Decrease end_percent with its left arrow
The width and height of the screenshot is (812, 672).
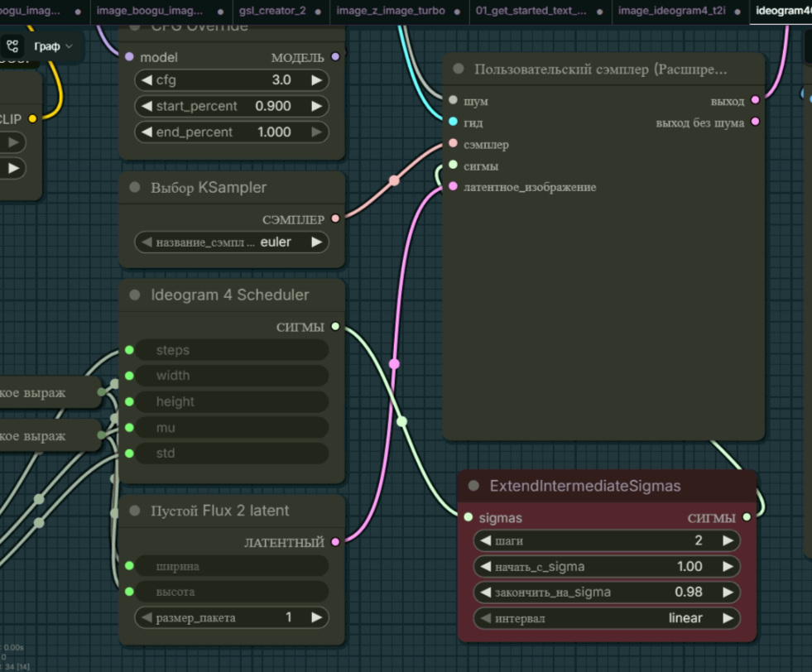147,132
